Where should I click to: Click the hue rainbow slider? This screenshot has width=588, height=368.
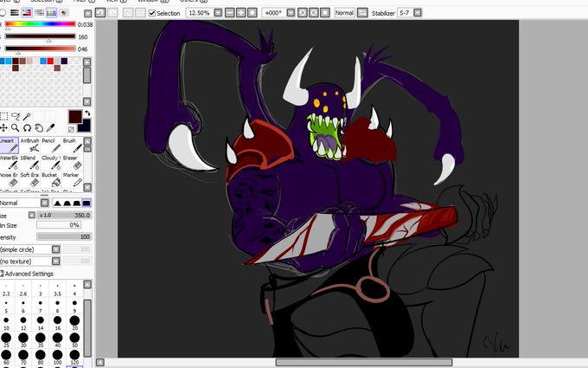40,24
